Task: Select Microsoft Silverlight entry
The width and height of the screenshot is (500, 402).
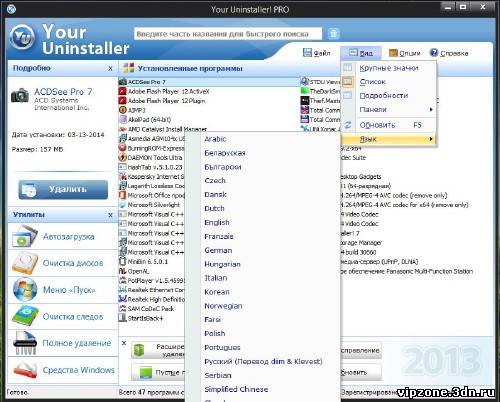Action: pyautogui.click(x=150, y=205)
